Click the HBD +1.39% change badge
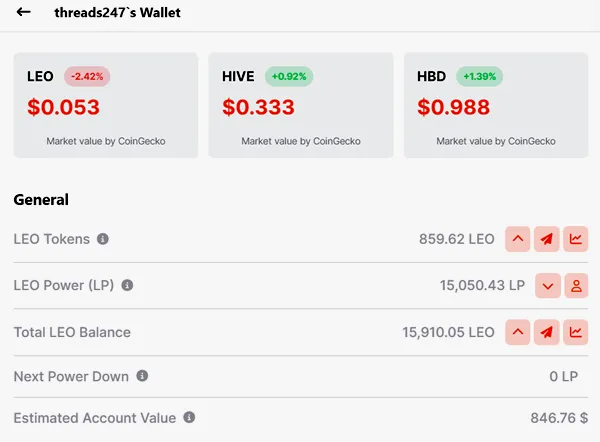The image size is (600, 442). pos(479,76)
